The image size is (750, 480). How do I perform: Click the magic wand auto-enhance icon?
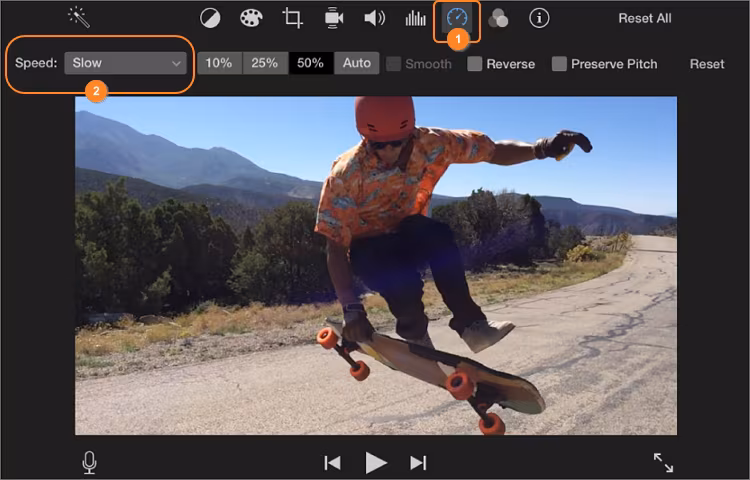coord(79,18)
